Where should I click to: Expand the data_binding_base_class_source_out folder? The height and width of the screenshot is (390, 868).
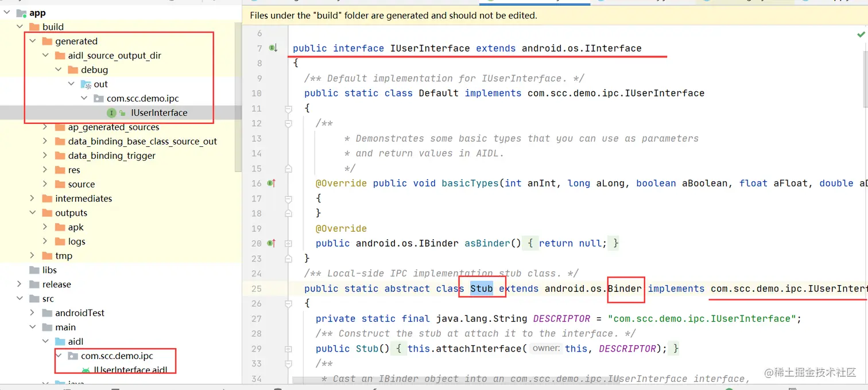pyautogui.click(x=45, y=142)
